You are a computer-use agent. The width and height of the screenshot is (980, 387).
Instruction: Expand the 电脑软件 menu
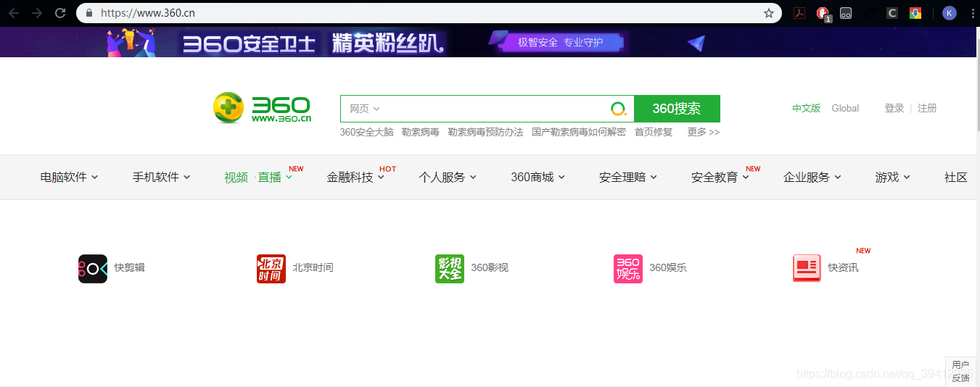tap(69, 177)
